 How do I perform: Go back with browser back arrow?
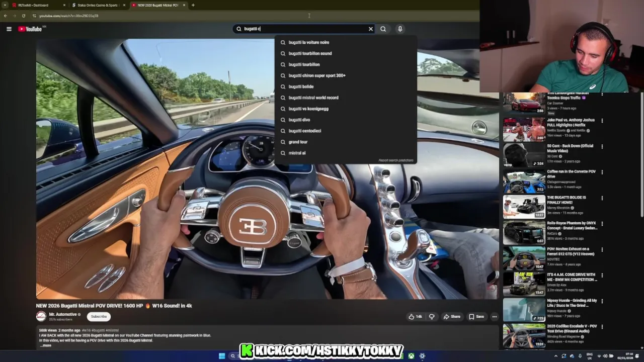[x=5, y=16]
